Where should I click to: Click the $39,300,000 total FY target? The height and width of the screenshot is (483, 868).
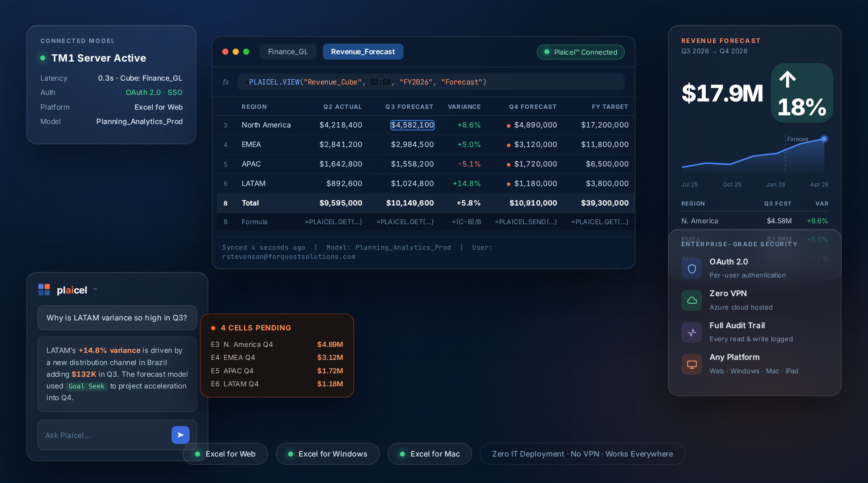(x=605, y=203)
